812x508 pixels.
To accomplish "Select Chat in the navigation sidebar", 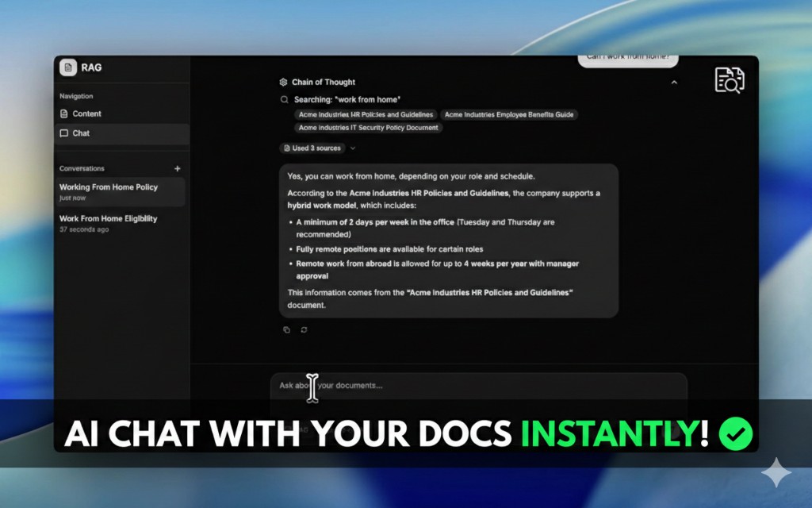I will [80, 133].
